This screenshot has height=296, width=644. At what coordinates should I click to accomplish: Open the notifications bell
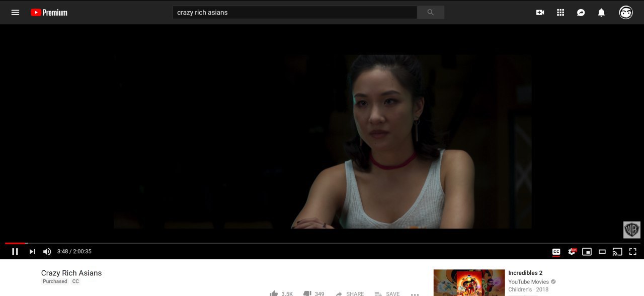(601, 13)
